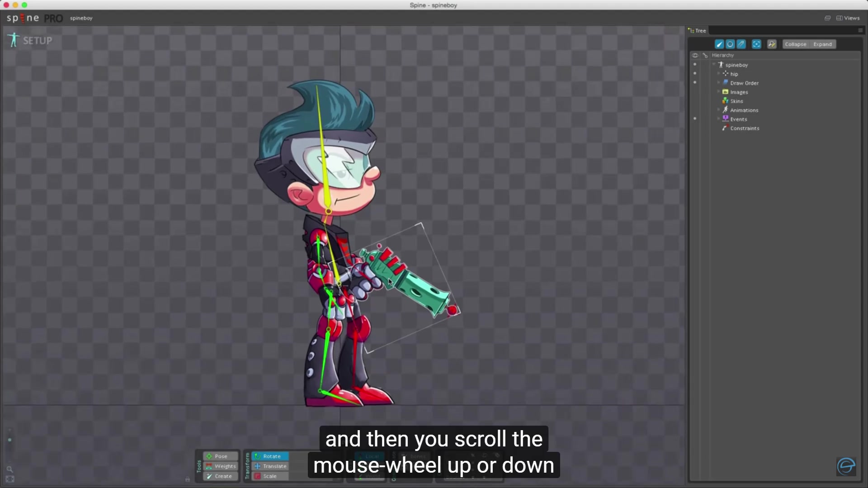Open the find and rename tool icon
This screenshot has height=488, width=868.
pyautogui.click(x=772, y=44)
